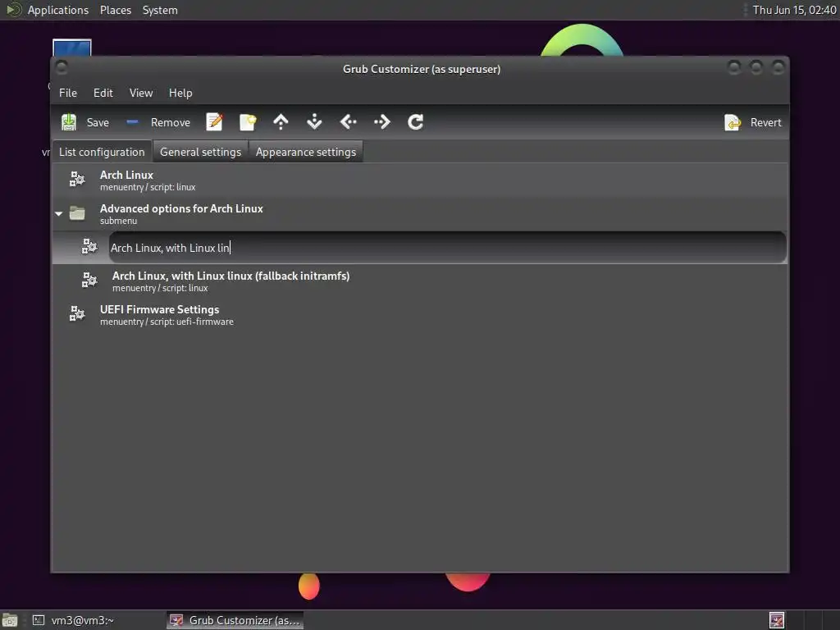
Task: Click gear icon beside fallback initramfs entry
Action: coord(89,280)
